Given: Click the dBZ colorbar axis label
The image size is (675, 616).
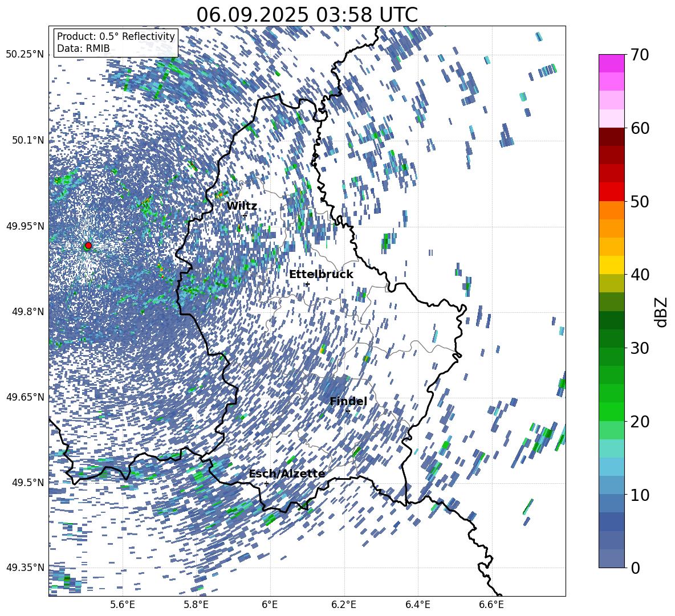Looking at the screenshot, I should point(662,312).
